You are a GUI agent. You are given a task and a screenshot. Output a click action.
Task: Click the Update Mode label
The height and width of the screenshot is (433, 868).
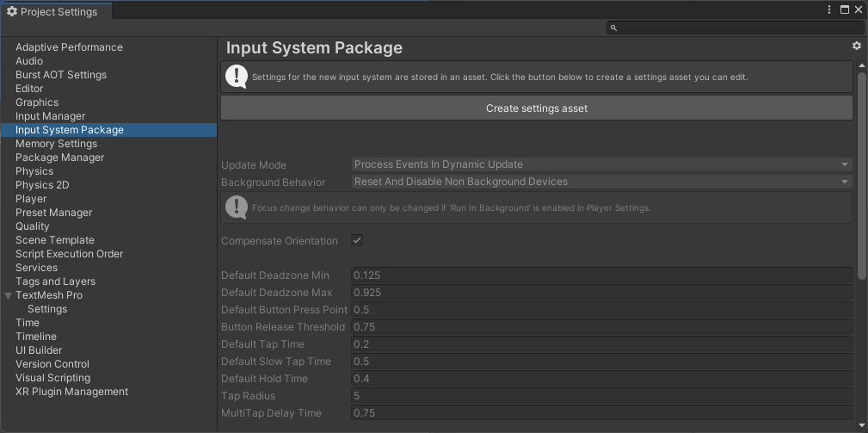point(254,165)
